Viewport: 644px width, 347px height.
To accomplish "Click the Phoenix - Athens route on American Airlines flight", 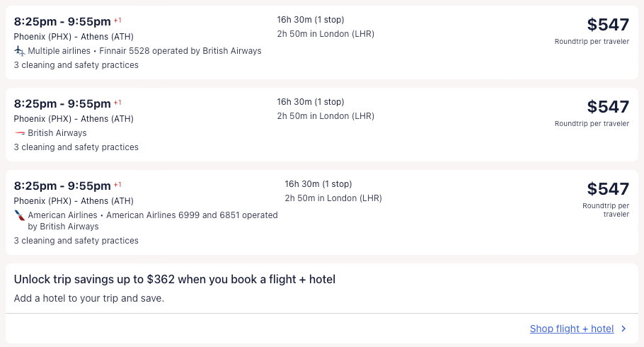I will 74,201.
